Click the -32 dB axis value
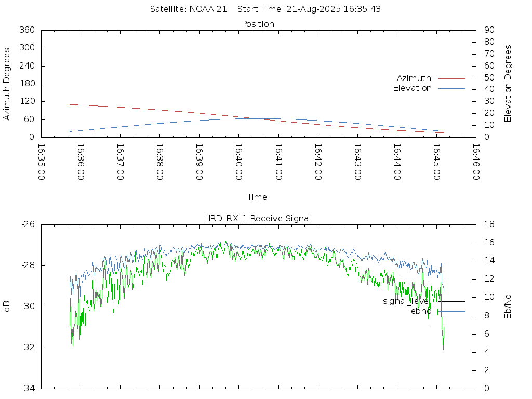 pyautogui.click(x=28, y=348)
